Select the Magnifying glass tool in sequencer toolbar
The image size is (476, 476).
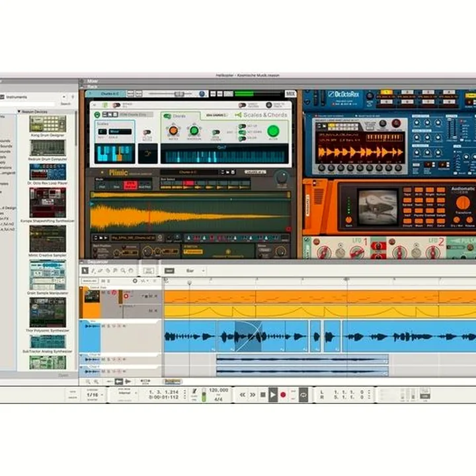123,270
